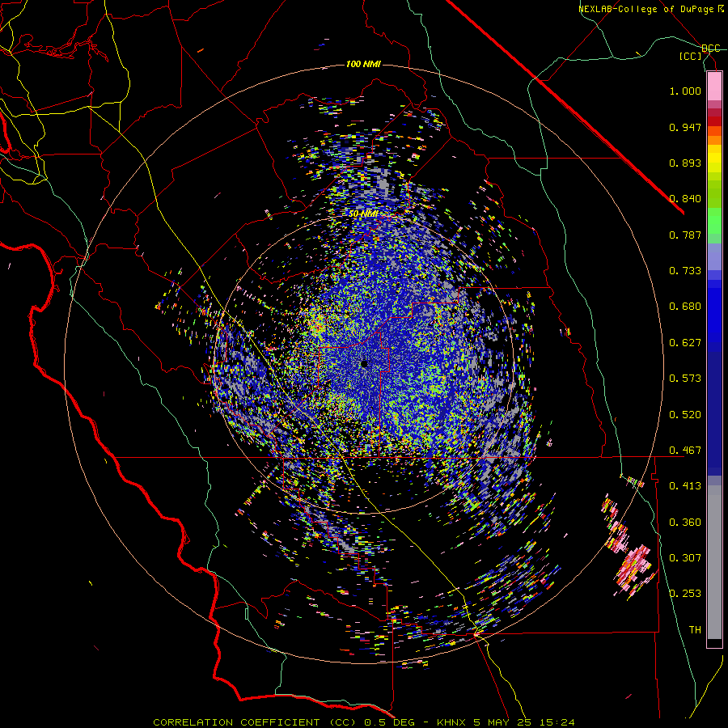Click the gray lower segment of color bar
The image size is (728, 728).
click(x=714, y=562)
